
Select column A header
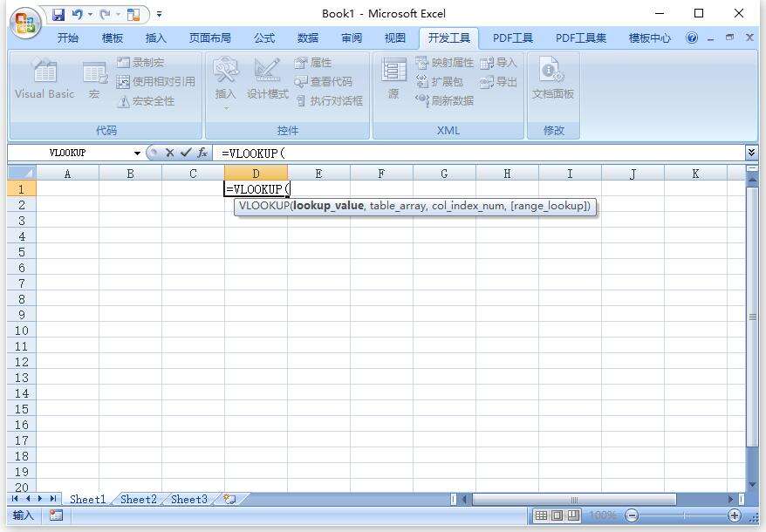(x=67, y=174)
